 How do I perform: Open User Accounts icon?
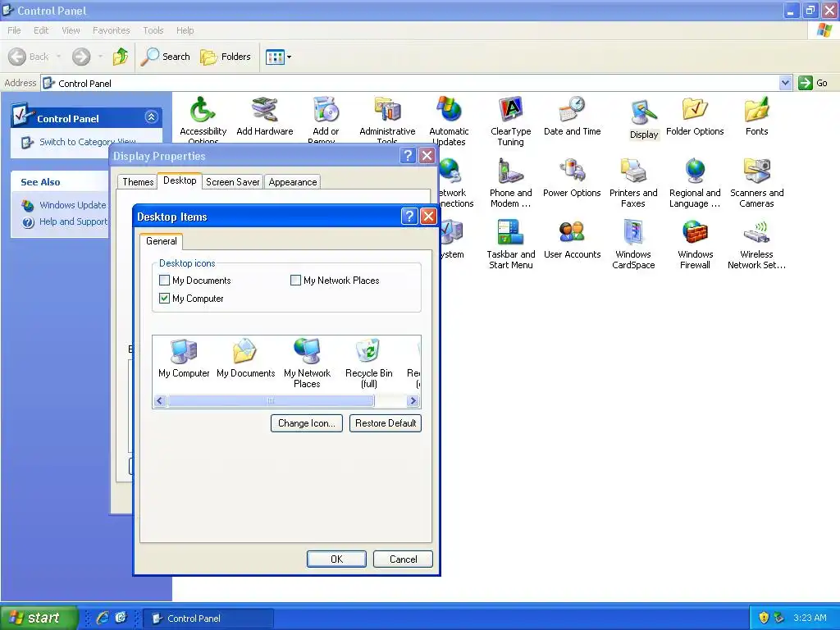(x=572, y=239)
